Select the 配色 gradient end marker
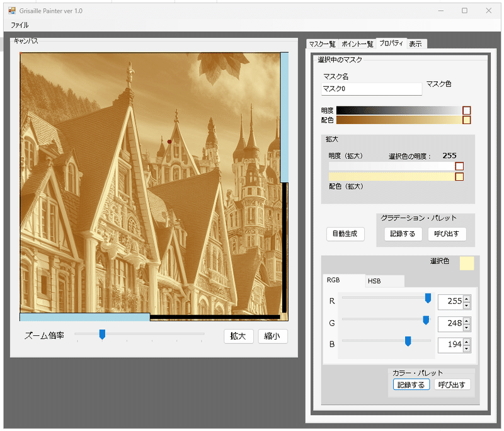Image resolution: width=504 pixels, height=431 pixels. 467,120
